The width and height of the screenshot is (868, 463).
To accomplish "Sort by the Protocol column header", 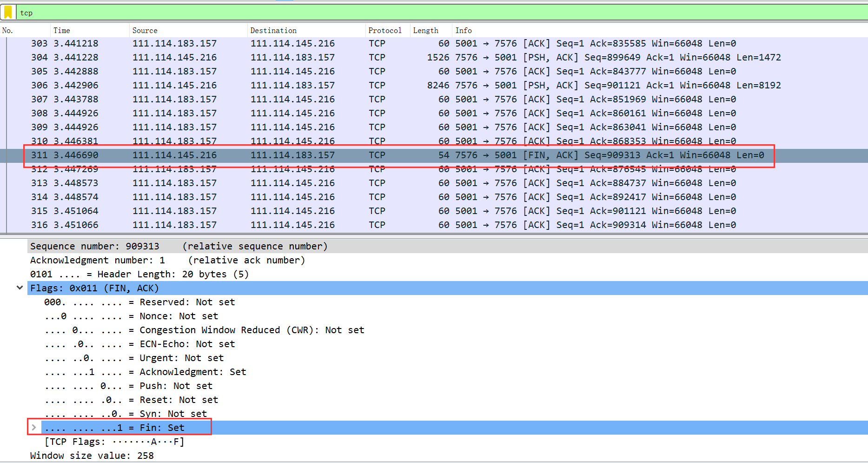I will coord(384,31).
